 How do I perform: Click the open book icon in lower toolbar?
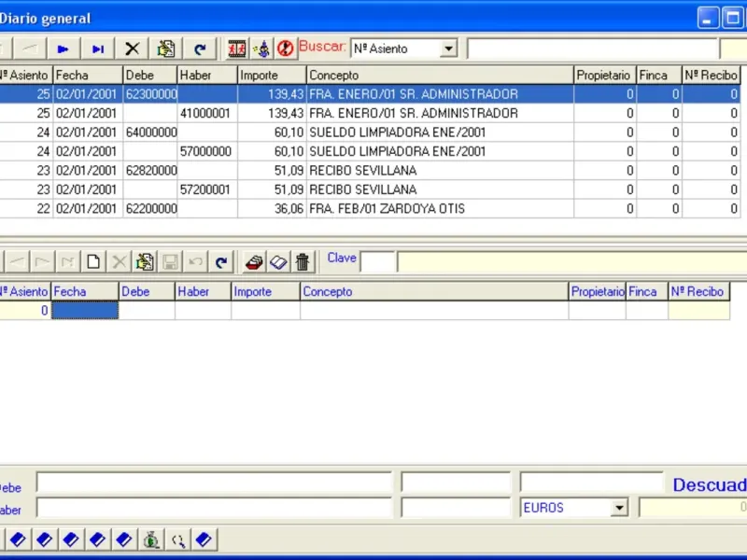(278, 262)
